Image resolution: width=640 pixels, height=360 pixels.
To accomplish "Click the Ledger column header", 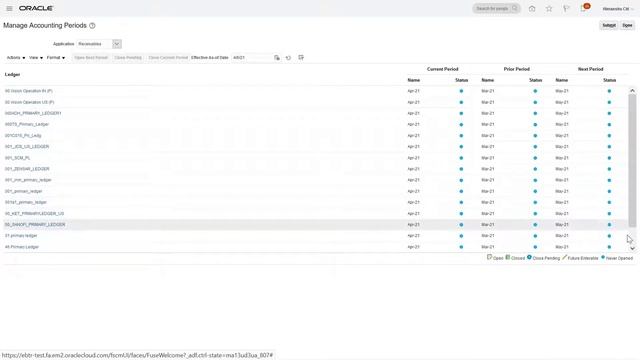I will tap(12, 75).
